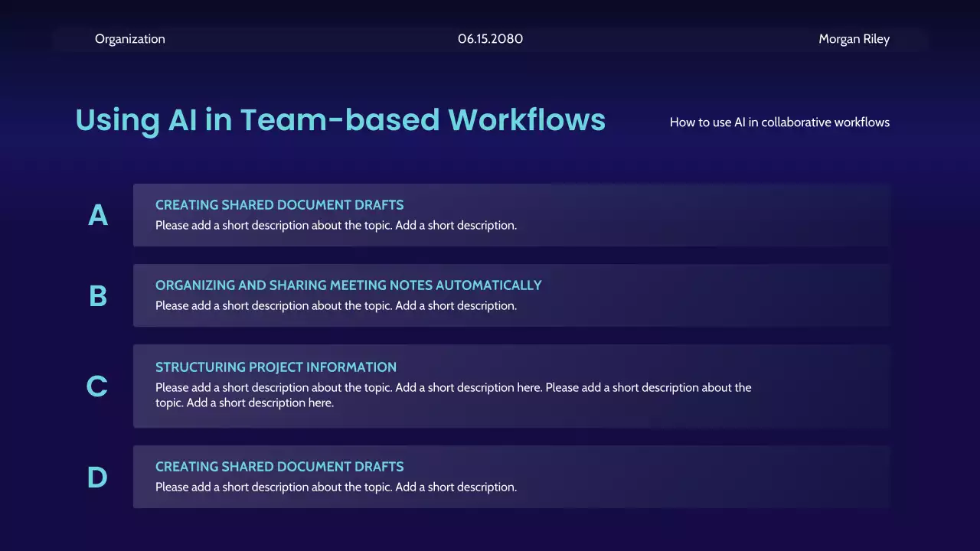The height and width of the screenshot is (551, 980).
Task: Select the section D heading about document drafts
Action: (279, 467)
